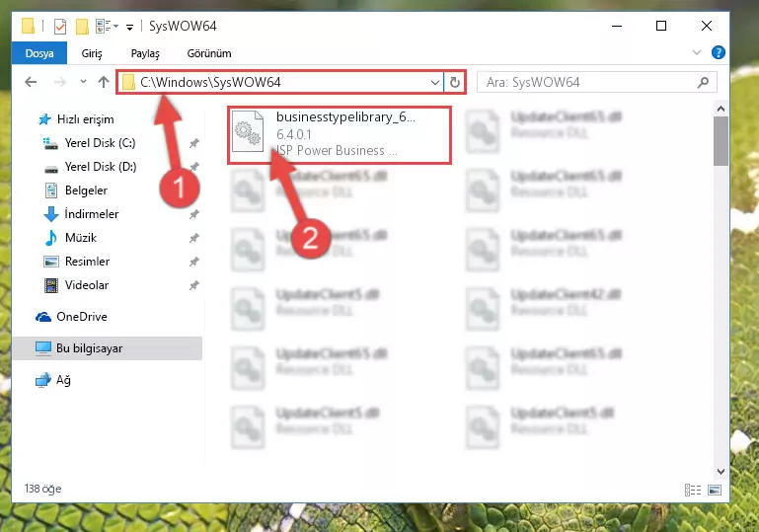Open Videolar folder in sidebar
This screenshot has width=759, height=532.
coord(76,285)
